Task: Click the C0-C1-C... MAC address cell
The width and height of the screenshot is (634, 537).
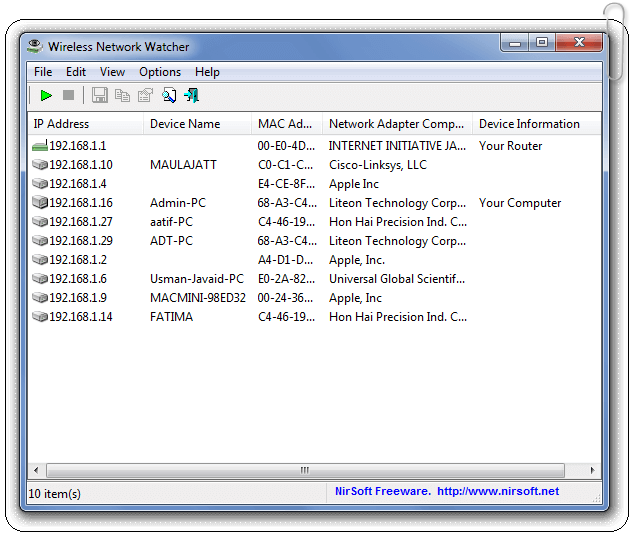Action: click(x=285, y=165)
